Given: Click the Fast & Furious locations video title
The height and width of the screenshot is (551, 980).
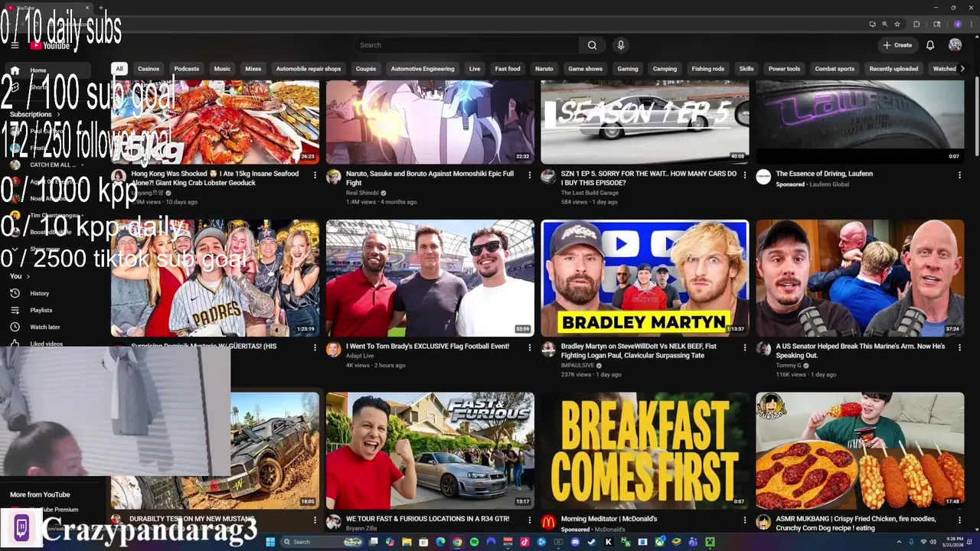Looking at the screenshot, I should coord(427,519).
